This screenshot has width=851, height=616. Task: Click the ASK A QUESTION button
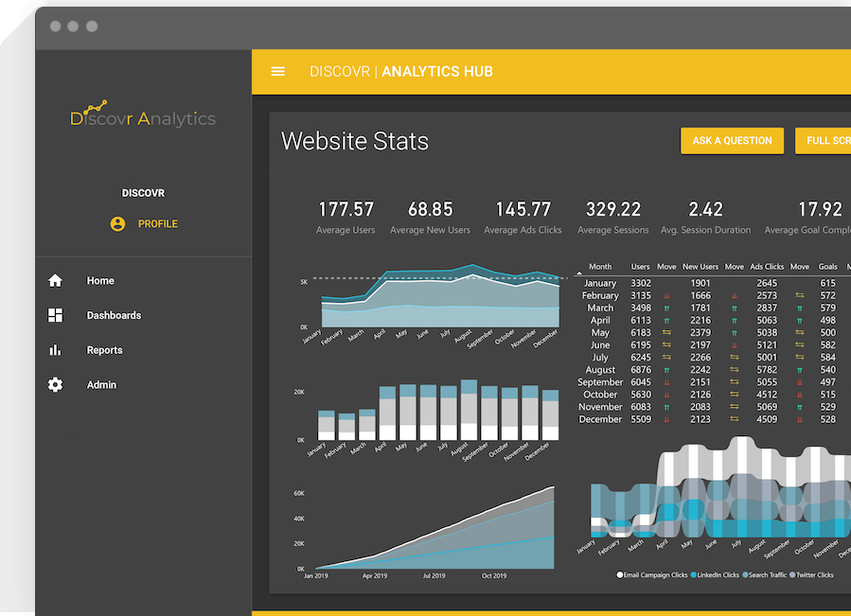[x=732, y=140]
